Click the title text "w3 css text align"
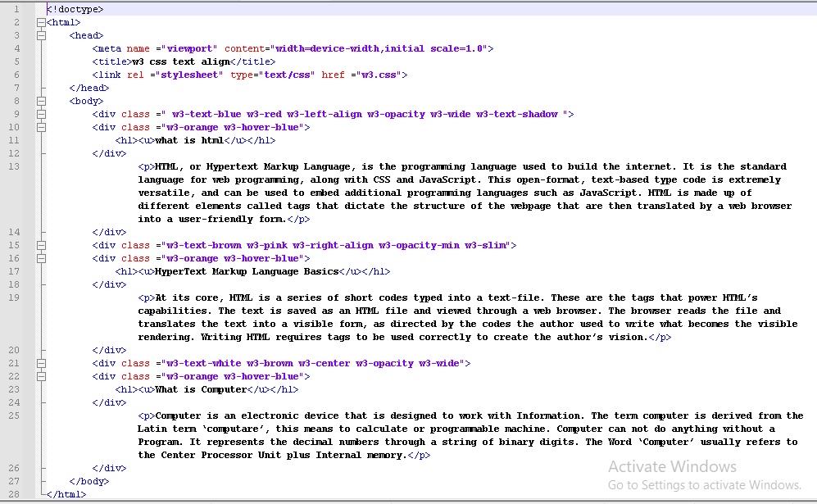The width and height of the screenshot is (817, 504). tap(178, 61)
